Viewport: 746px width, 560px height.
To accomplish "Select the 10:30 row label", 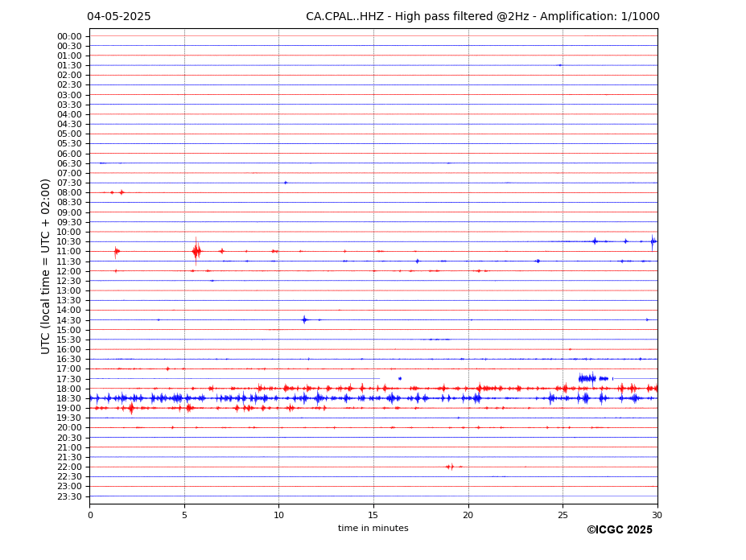I will click(x=69, y=241).
